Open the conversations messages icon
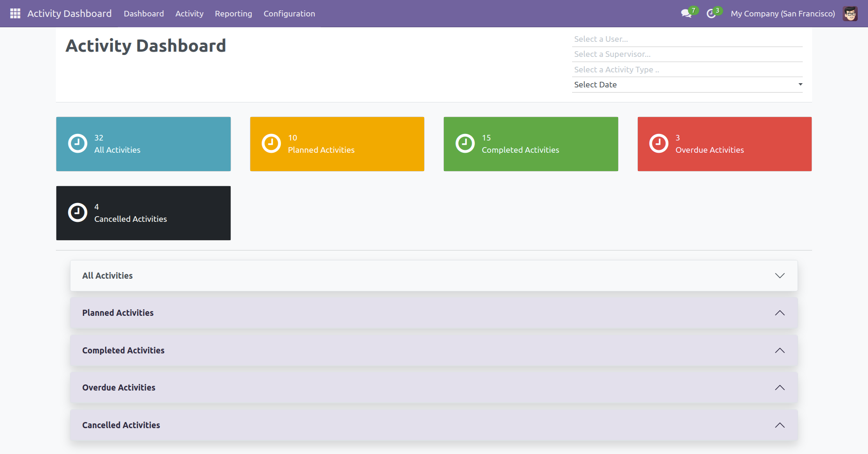The width and height of the screenshot is (868, 454). (686, 14)
